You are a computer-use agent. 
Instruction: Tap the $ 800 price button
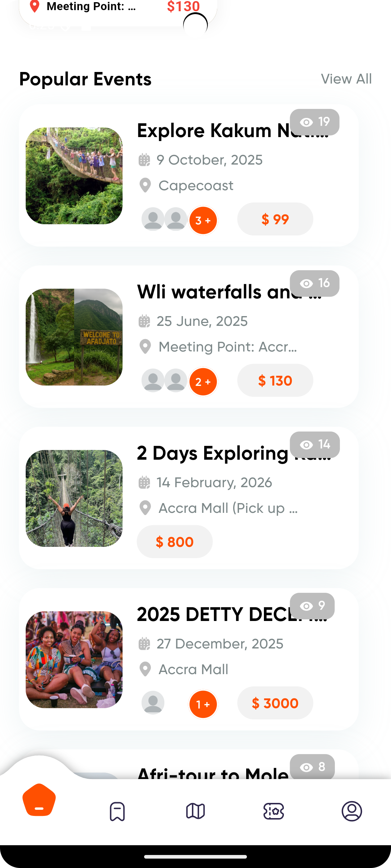(175, 542)
